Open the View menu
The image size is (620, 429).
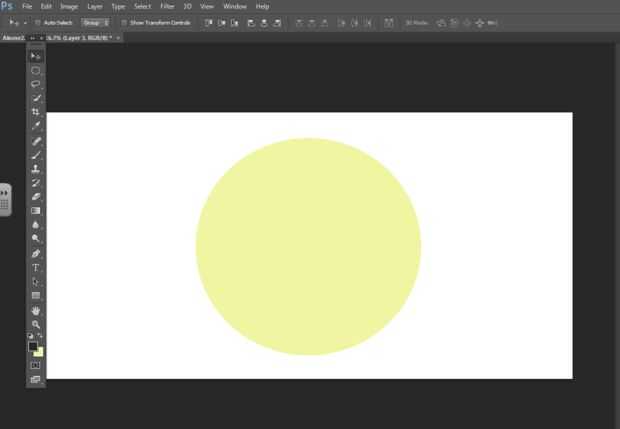[207, 6]
